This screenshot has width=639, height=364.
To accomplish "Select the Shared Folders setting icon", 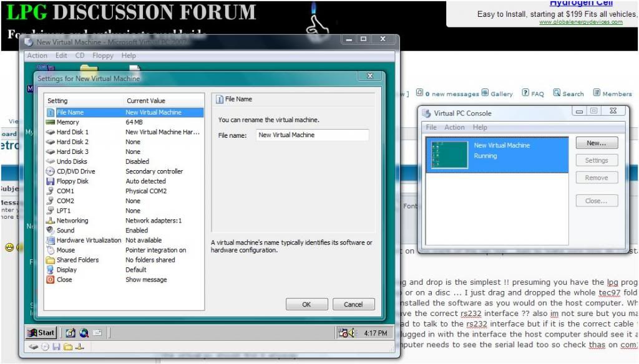I will [51, 260].
